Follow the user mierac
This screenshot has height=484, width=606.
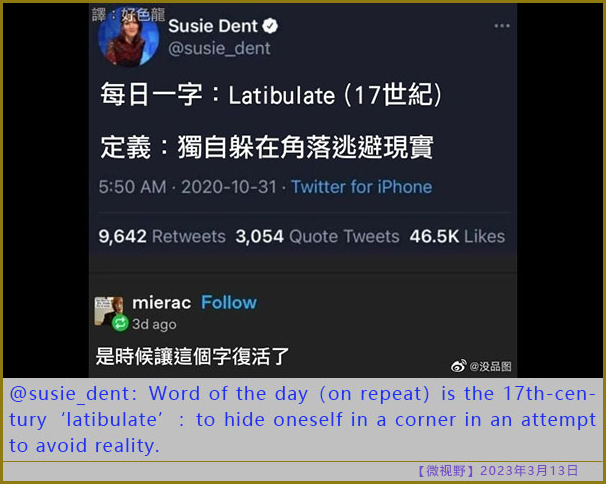point(229,302)
